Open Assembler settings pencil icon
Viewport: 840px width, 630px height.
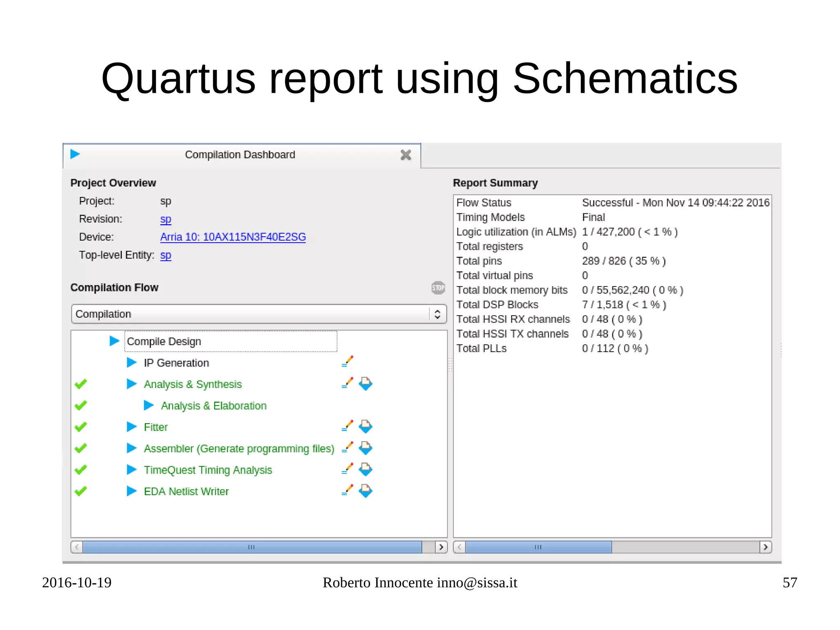tap(347, 447)
